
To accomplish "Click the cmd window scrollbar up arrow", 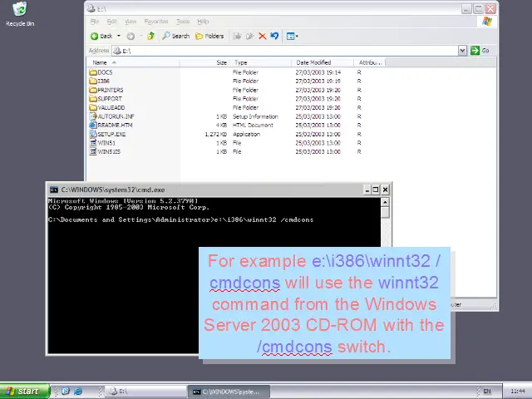I will coord(385,202).
